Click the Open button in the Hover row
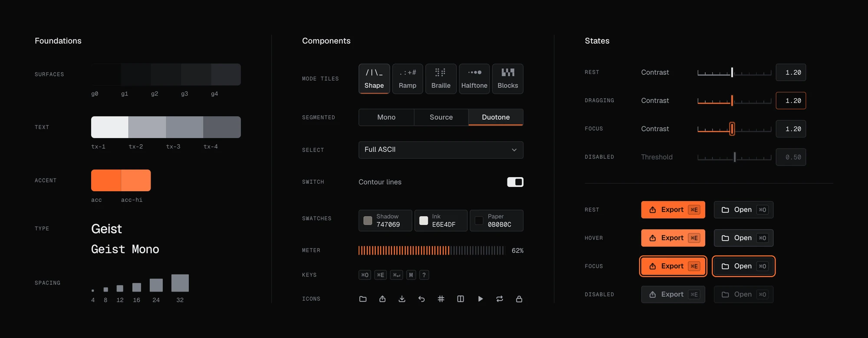The height and width of the screenshot is (338, 868). coord(744,238)
